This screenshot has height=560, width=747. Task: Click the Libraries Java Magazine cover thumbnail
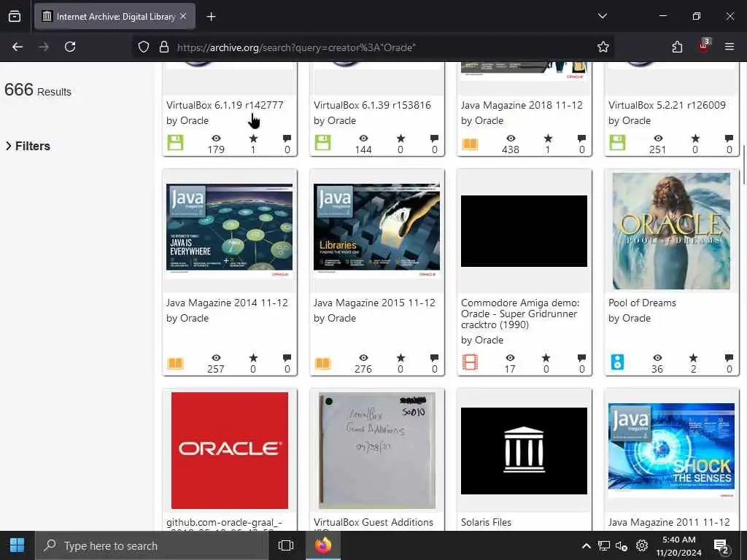tap(376, 230)
